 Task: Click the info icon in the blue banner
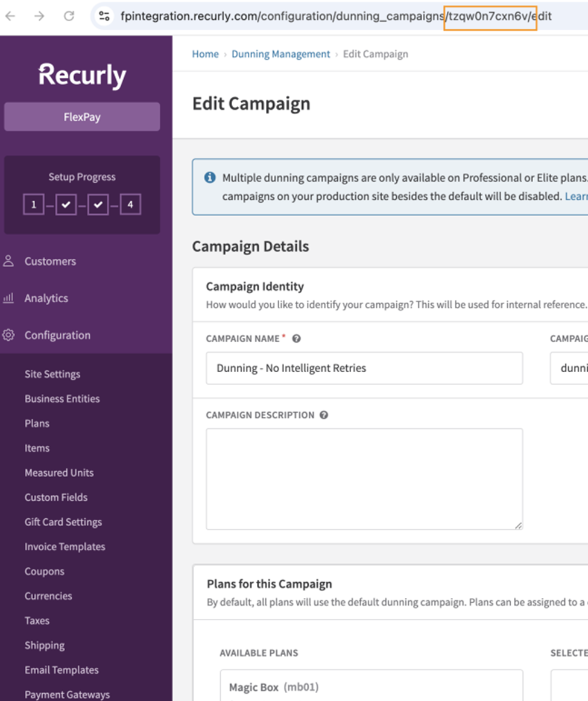[210, 177]
